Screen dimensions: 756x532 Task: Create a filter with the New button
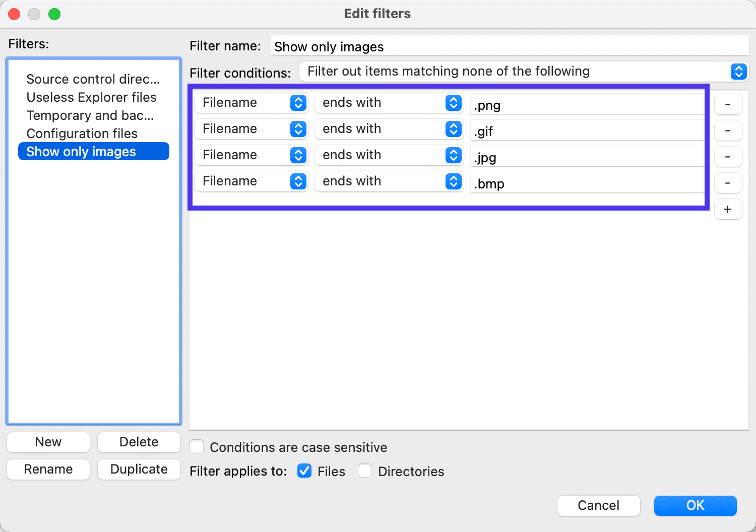[x=48, y=442]
